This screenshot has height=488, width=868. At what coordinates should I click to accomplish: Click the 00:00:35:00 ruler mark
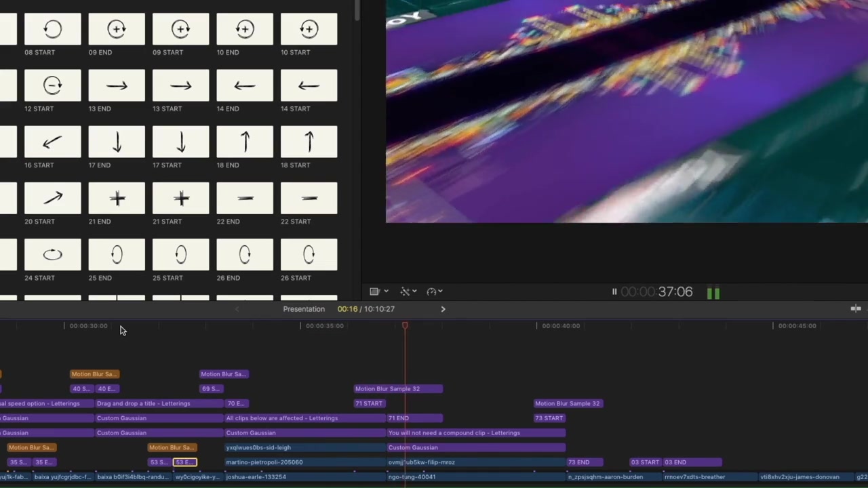click(325, 326)
